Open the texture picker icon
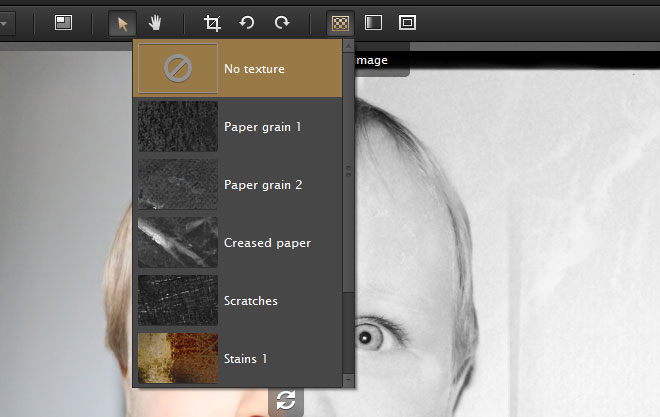 tap(340, 23)
